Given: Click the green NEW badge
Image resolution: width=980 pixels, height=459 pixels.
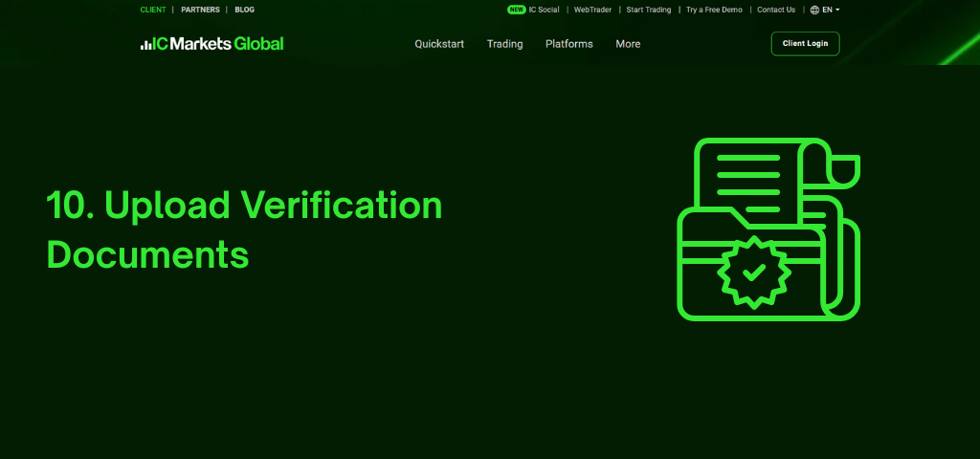Looking at the screenshot, I should point(517,10).
